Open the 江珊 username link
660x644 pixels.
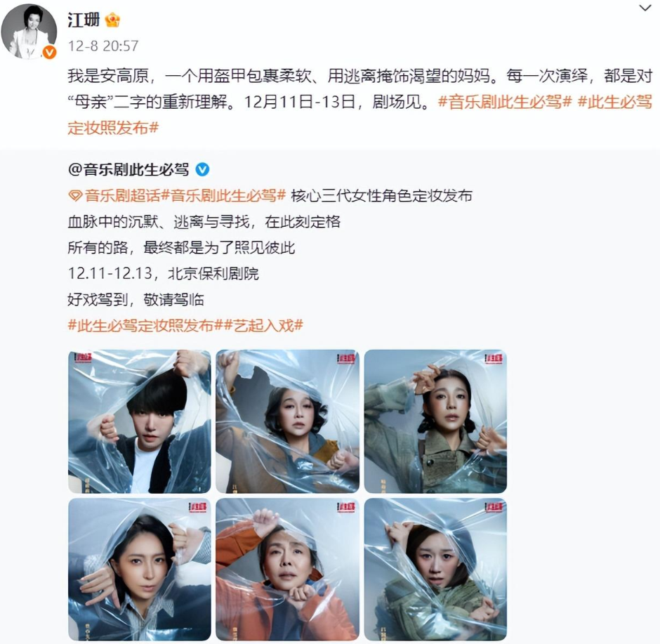pyautogui.click(x=84, y=20)
